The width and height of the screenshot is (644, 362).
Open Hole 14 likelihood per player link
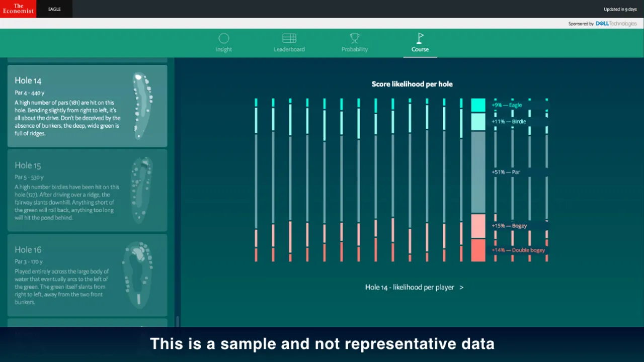pos(410,287)
